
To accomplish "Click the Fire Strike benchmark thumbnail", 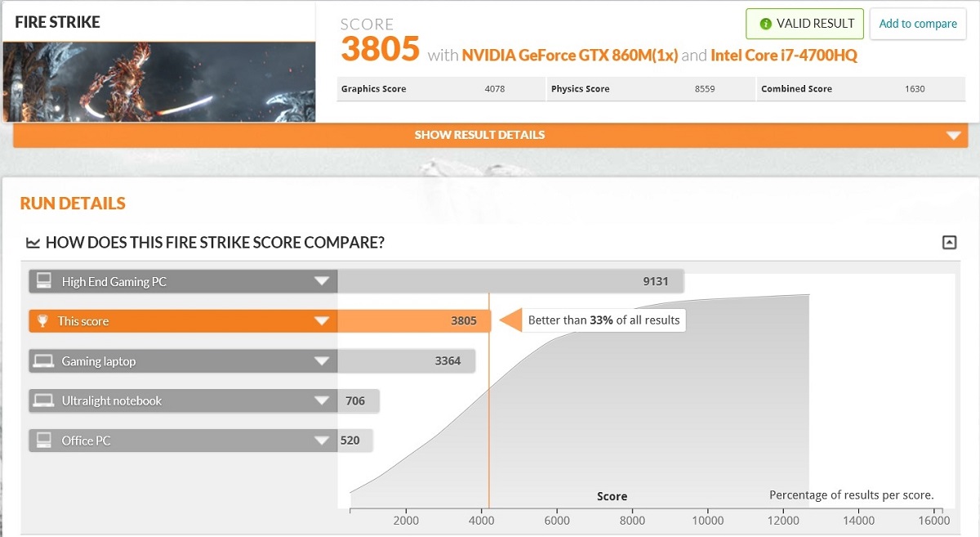I will [x=159, y=82].
